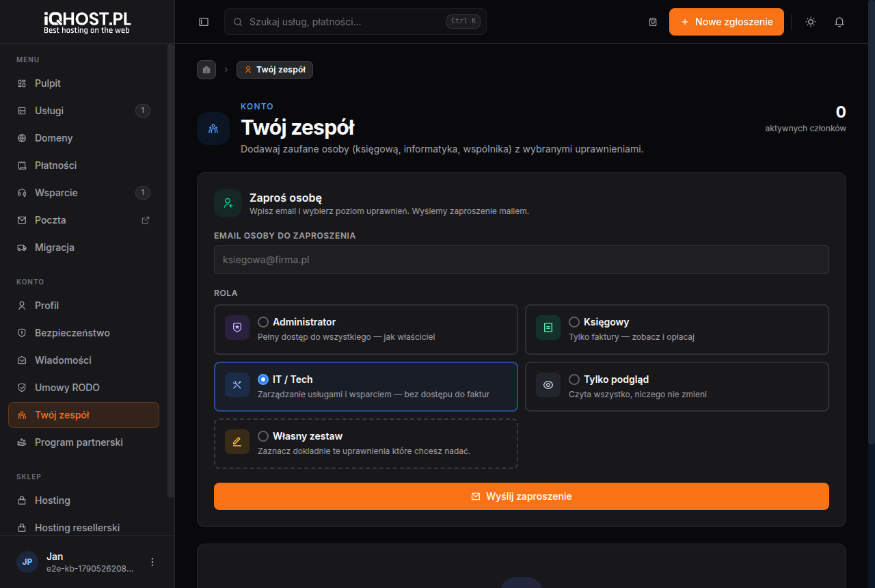Focus the search field Szukaj usług, płatności

[x=355, y=22]
